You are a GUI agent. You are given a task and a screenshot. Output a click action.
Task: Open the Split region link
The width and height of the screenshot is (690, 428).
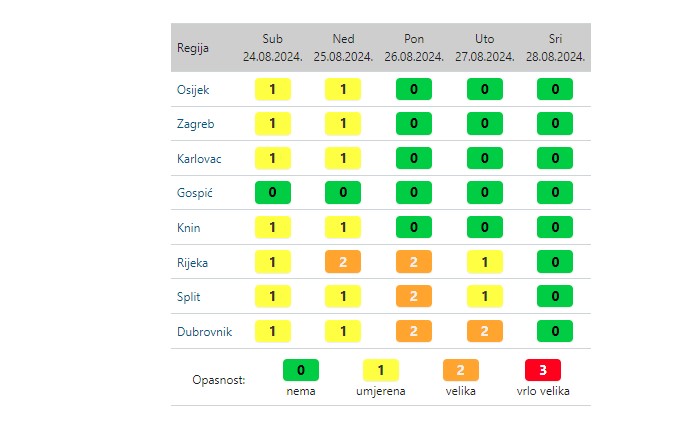pos(189,297)
